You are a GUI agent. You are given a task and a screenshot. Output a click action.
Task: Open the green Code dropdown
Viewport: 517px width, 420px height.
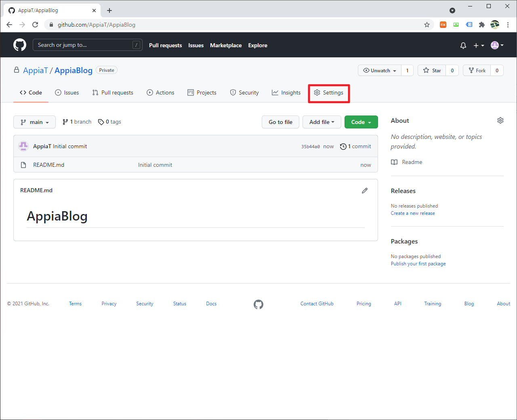[x=361, y=122]
